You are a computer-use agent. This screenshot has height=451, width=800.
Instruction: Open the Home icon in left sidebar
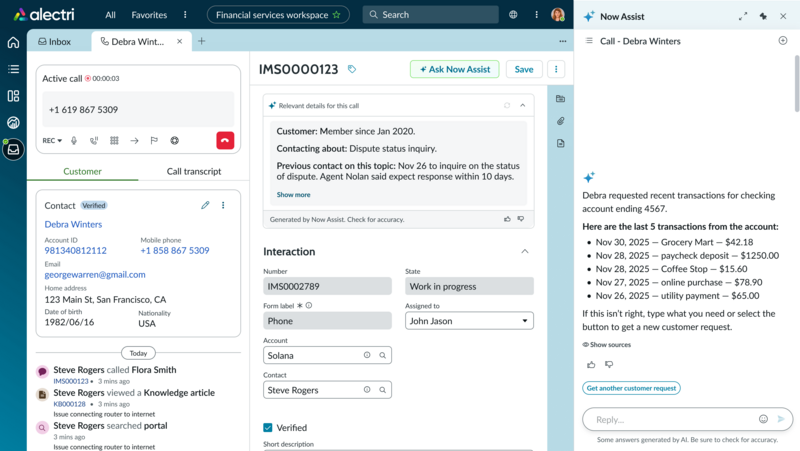13,42
